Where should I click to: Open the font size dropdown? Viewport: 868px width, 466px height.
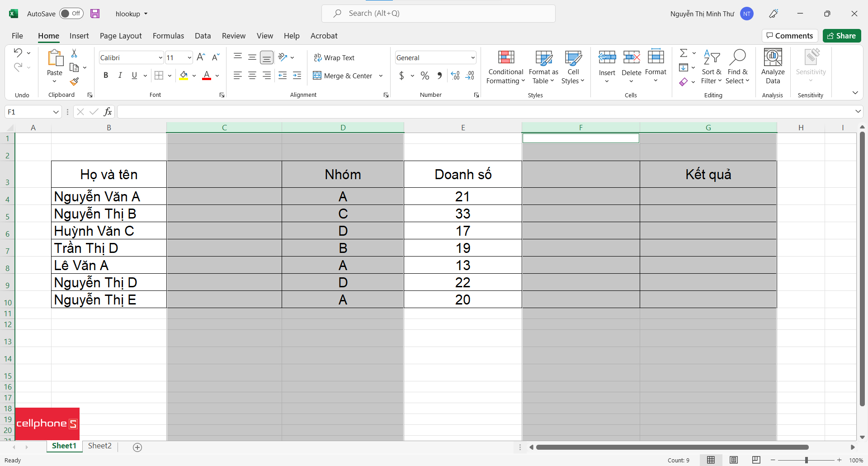189,57
